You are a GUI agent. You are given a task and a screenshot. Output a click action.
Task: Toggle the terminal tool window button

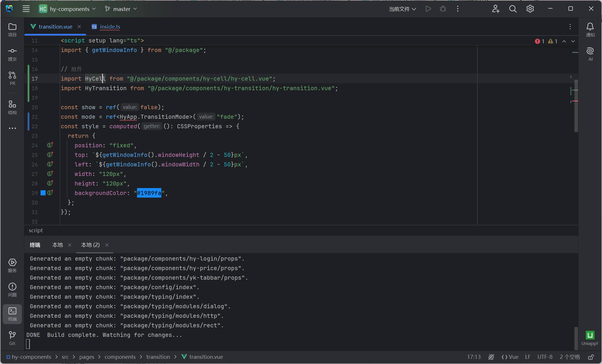click(x=12, y=314)
